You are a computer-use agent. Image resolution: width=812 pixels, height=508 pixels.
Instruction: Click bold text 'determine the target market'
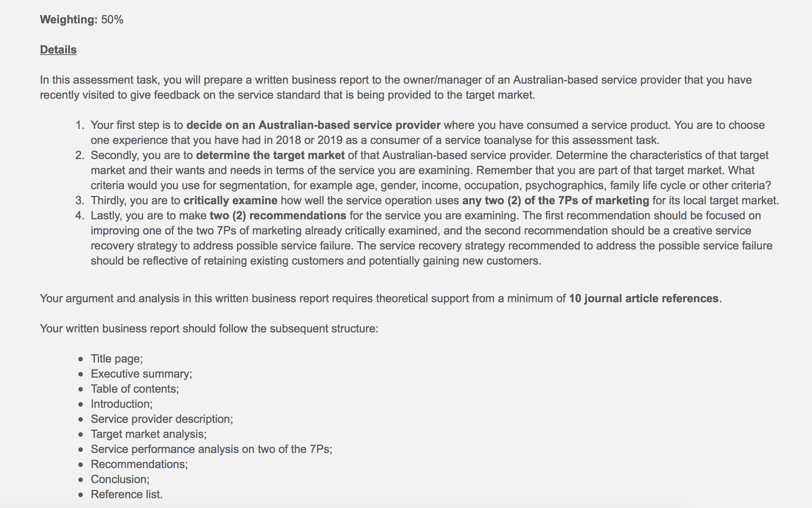270,155
